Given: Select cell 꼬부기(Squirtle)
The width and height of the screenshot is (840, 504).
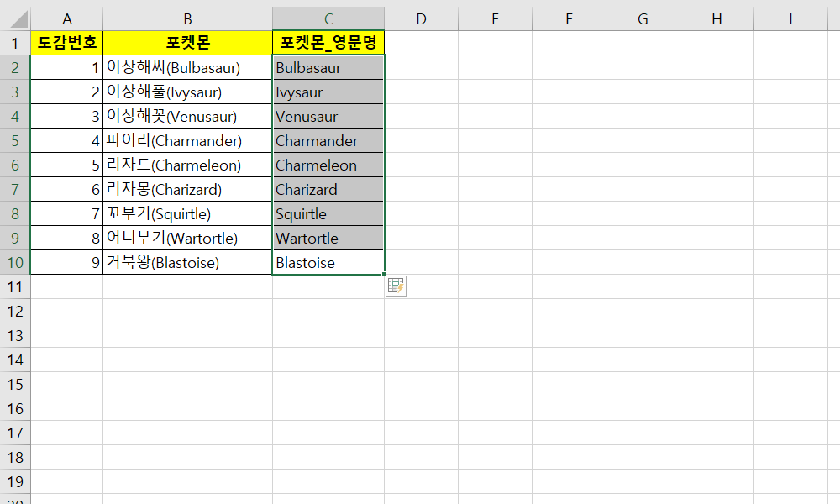Looking at the screenshot, I should pos(187,213).
